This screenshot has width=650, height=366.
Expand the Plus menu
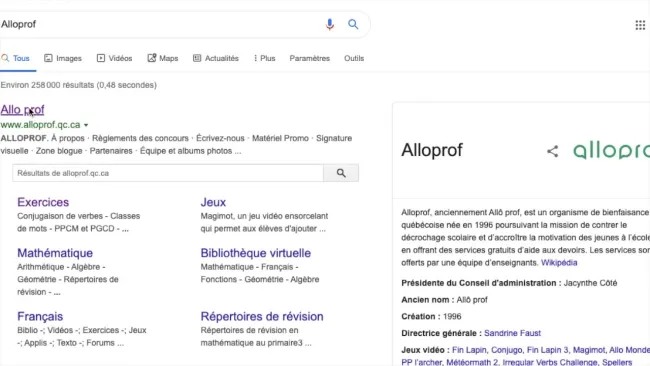pos(264,58)
